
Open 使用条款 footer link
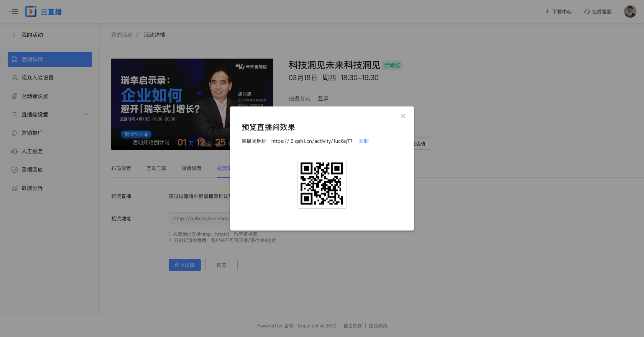tap(353, 326)
